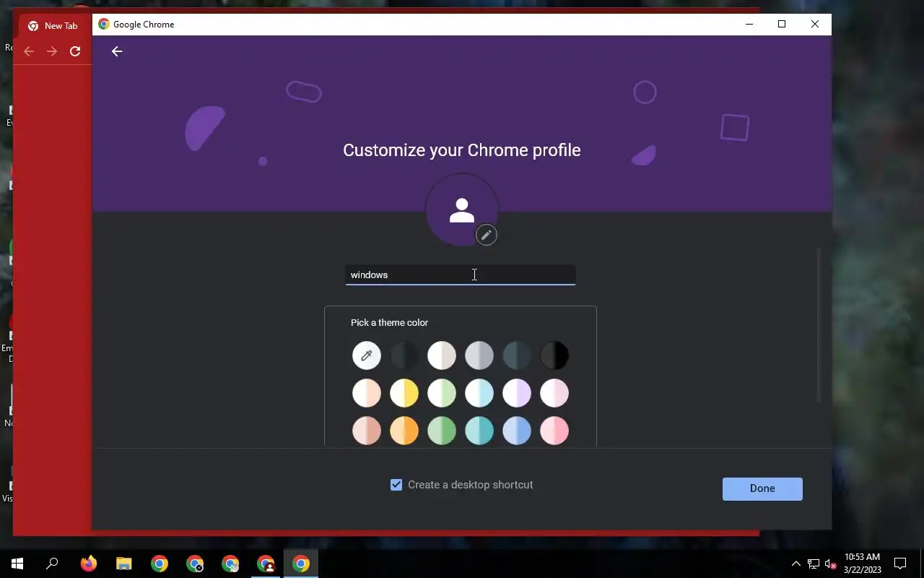Open the taskbar clock showing 10:53 AM
Screen dimensions: 924x578
coord(863,564)
